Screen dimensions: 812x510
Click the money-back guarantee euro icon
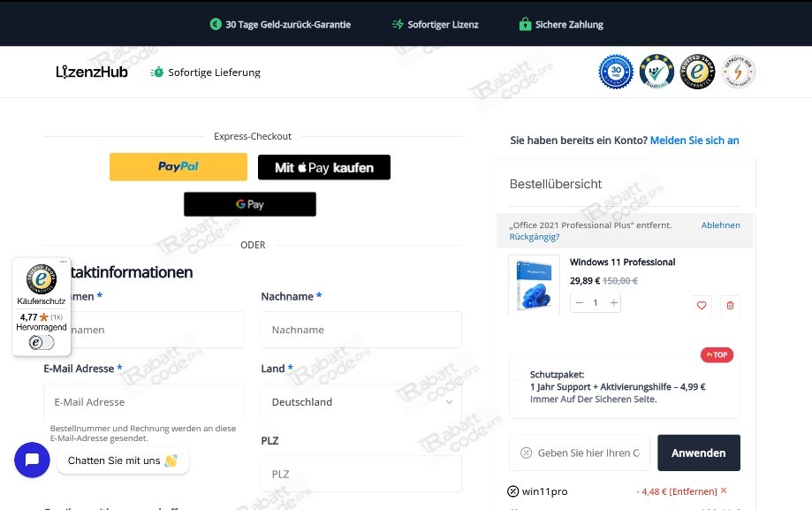[216, 24]
